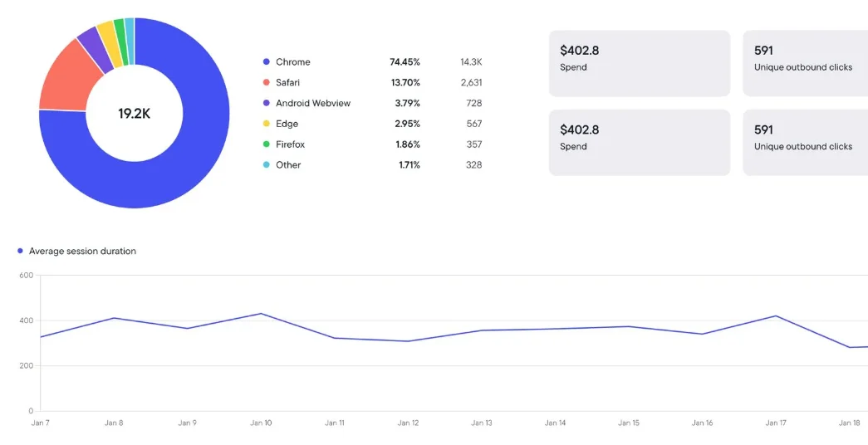
Task: Toggle the Average session duration legend dot
Action: point(21,251)
